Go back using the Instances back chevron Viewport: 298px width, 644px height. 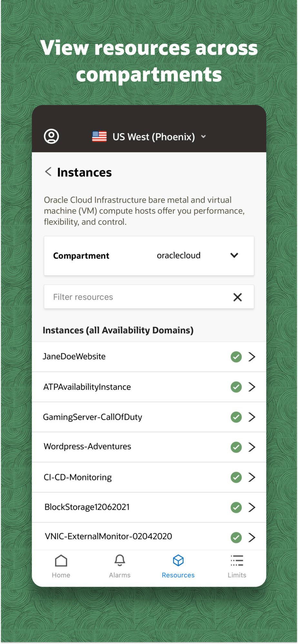pos(48,172)
